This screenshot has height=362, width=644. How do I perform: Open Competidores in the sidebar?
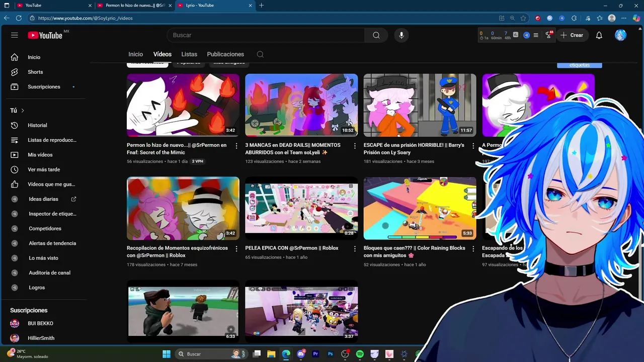[45, 228]
